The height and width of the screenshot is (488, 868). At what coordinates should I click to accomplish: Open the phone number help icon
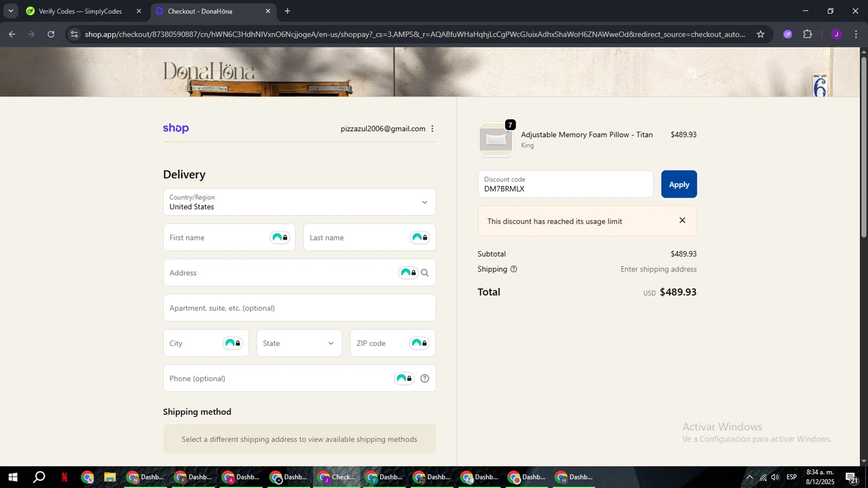(x=425, y=379)
